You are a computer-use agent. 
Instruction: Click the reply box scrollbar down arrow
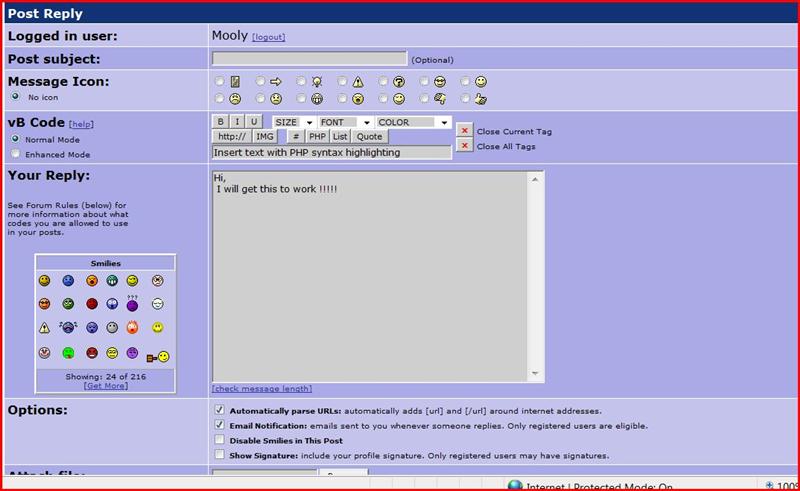[x=535, y=374]
